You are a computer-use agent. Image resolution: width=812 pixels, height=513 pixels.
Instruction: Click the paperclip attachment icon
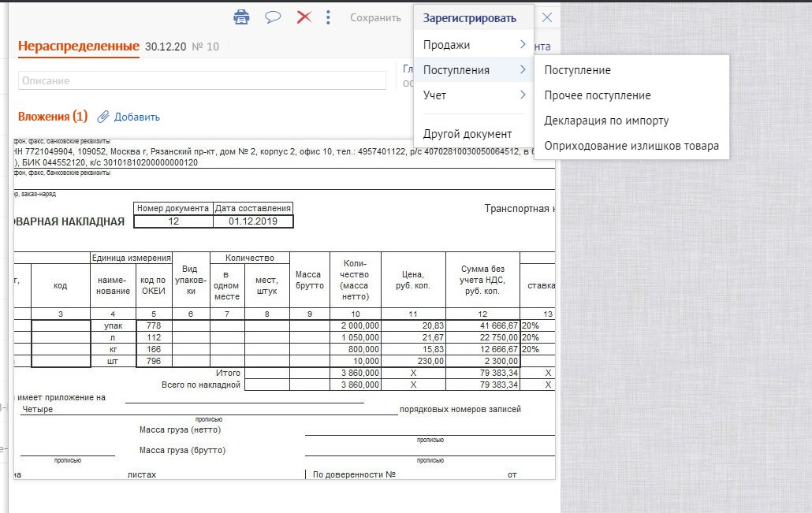pos(103,117)
